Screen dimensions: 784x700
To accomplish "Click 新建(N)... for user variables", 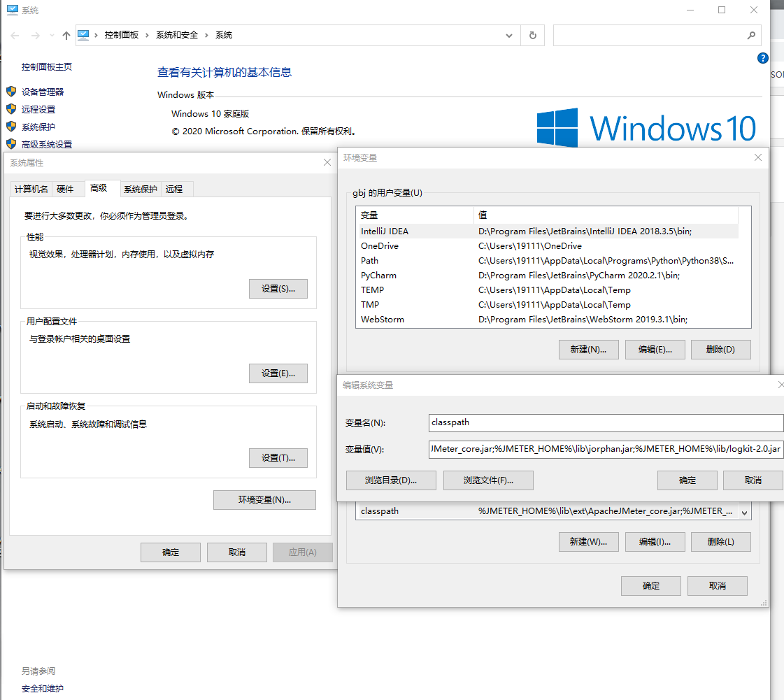I will point(588,350).
